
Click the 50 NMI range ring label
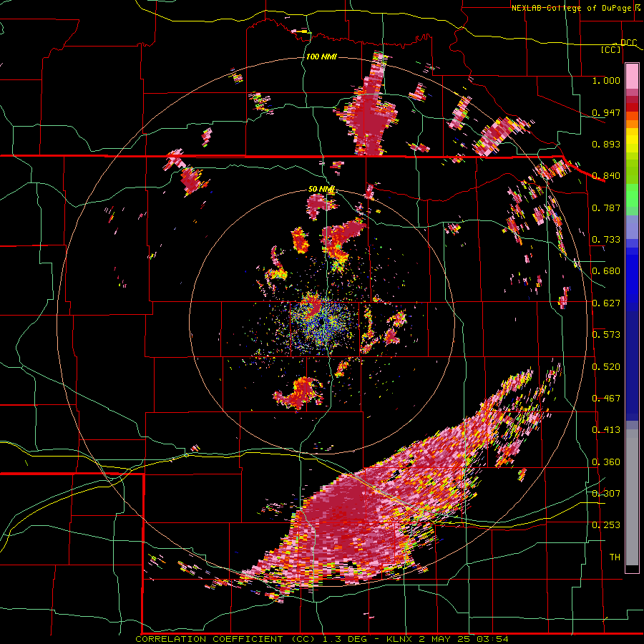click(x=321, y=190)
